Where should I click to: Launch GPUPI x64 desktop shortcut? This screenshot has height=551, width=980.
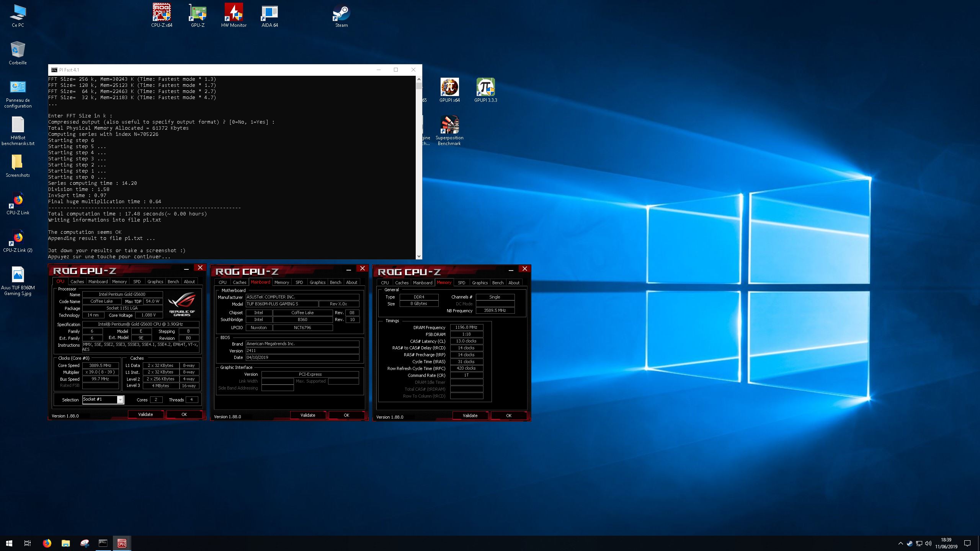pyautogui.click(x=449, y=90)
